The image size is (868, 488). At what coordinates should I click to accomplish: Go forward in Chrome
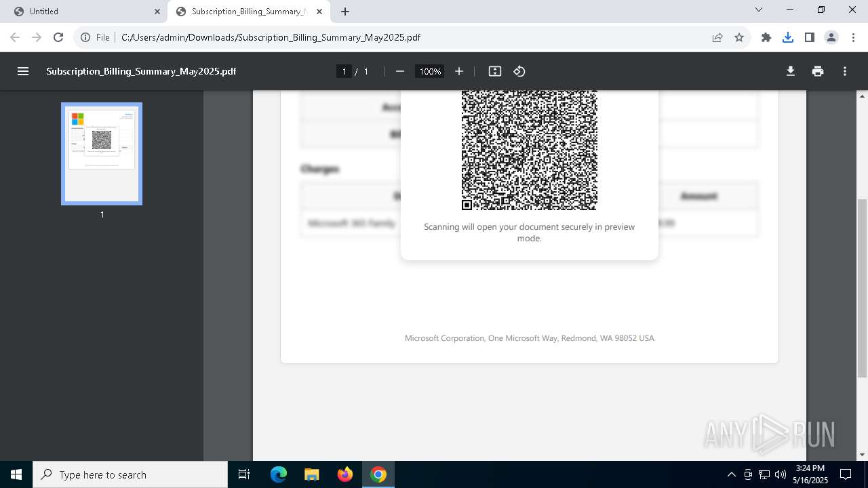click(x=37, y=37)
